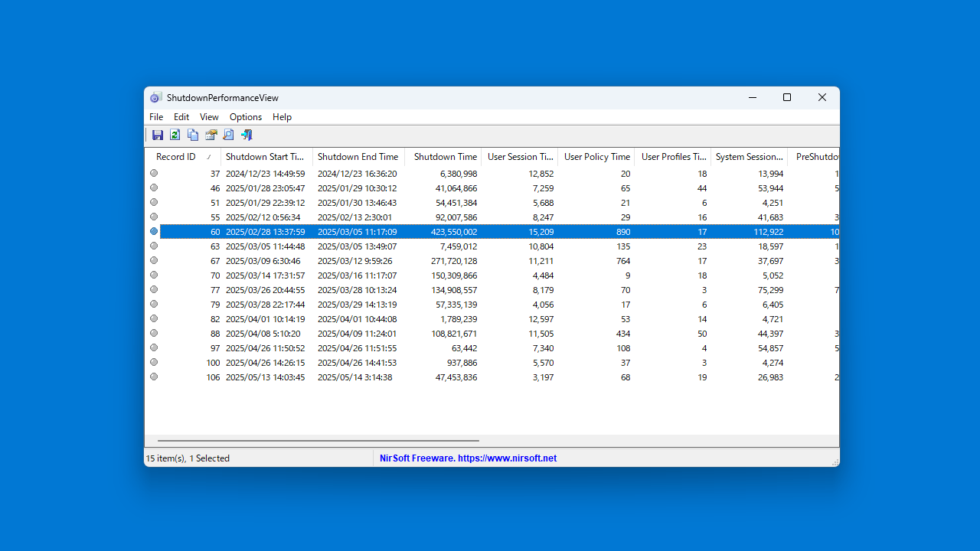Click the Save Selected Items toolbar icon
The height and width of the screenshot is (551, 980).
[x=158, y=135]
